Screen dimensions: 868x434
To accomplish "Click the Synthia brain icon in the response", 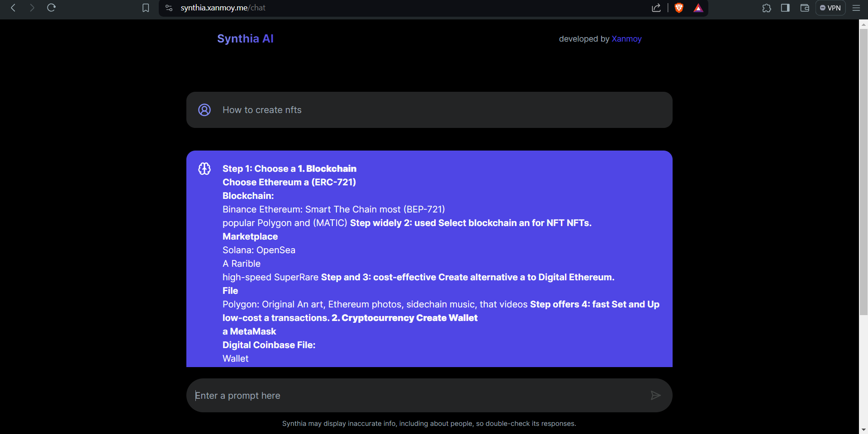I will coord(204,169).
